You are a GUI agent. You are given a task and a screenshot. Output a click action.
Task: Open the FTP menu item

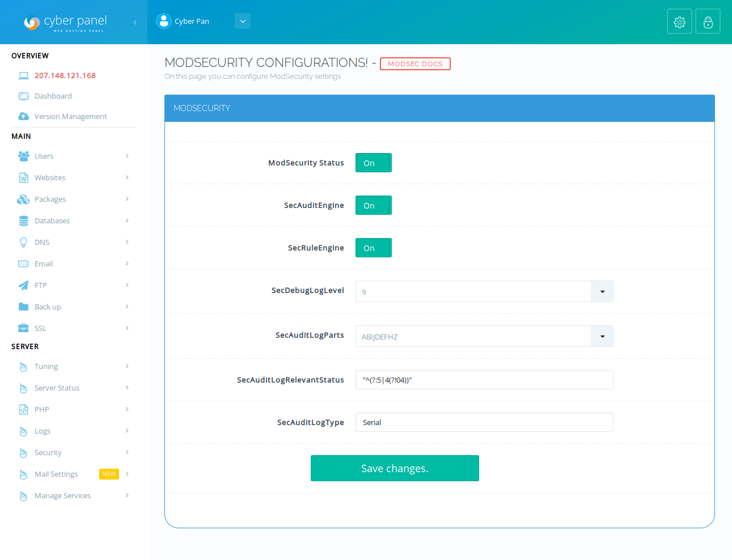tap(74, 285)
